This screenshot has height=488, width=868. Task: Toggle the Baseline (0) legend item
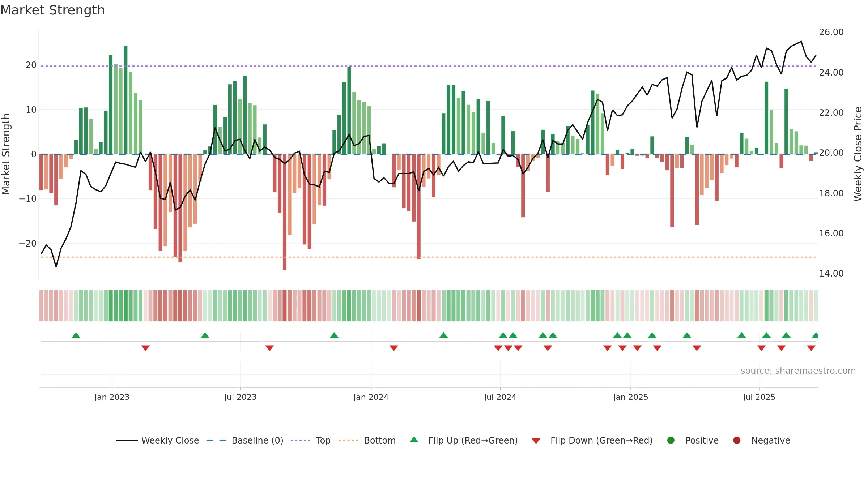point(245,440)
